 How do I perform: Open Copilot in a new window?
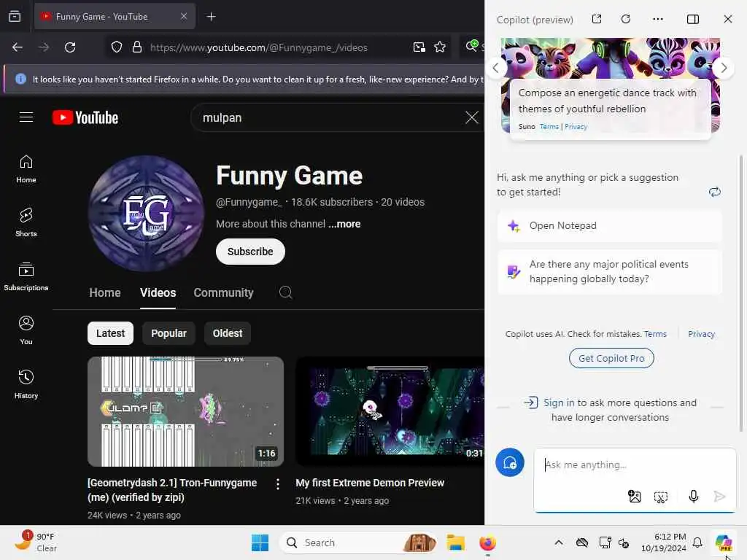pos(597,19)
